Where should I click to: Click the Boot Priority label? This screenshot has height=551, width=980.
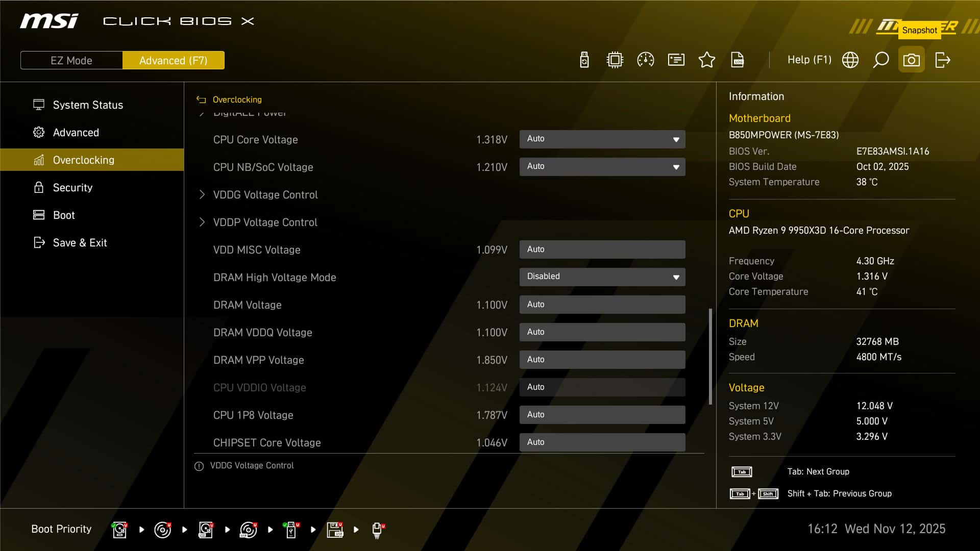pos(61,529)
